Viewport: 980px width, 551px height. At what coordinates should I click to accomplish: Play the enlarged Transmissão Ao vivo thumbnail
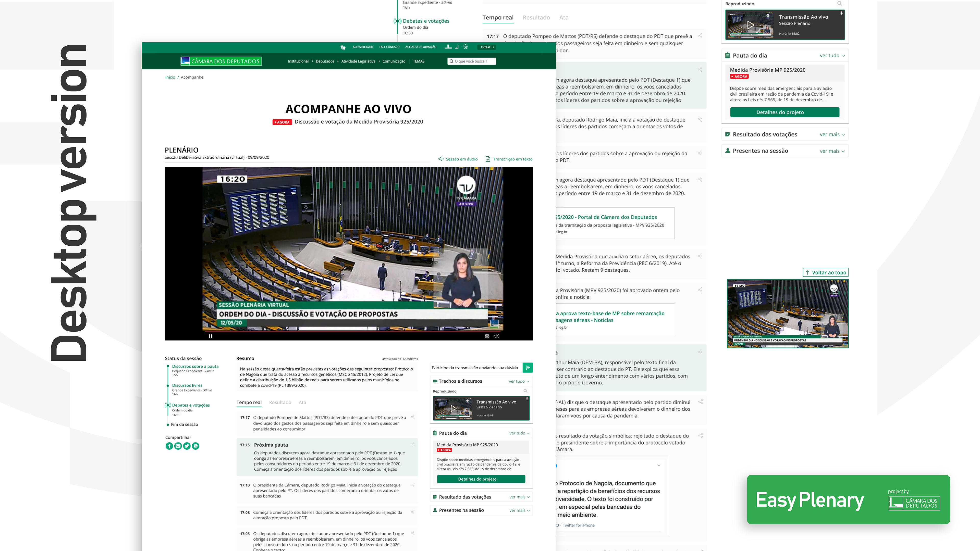click(750, 25)
